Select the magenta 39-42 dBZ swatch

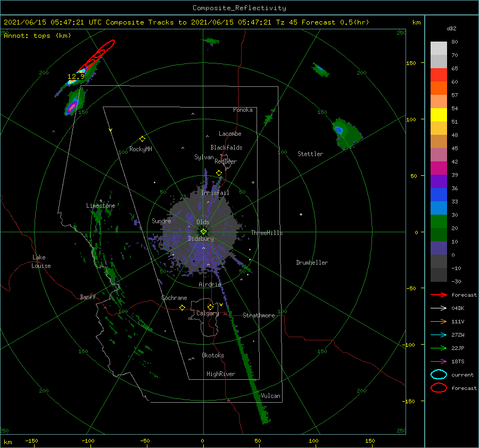coord(439,168)
